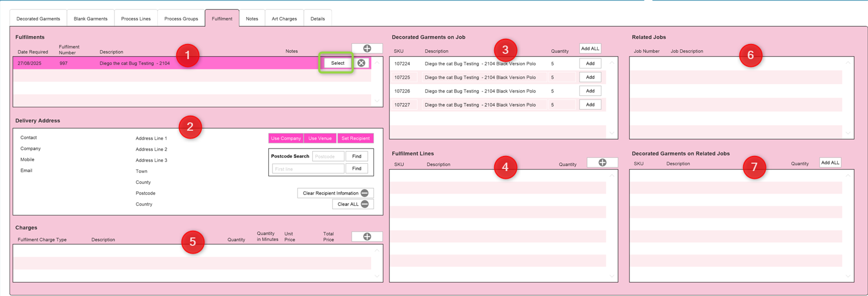Open the Decorated Garments tab
The height and width of the screenshot is (296, 868).
pyautogui.click(x=38, y=18)
